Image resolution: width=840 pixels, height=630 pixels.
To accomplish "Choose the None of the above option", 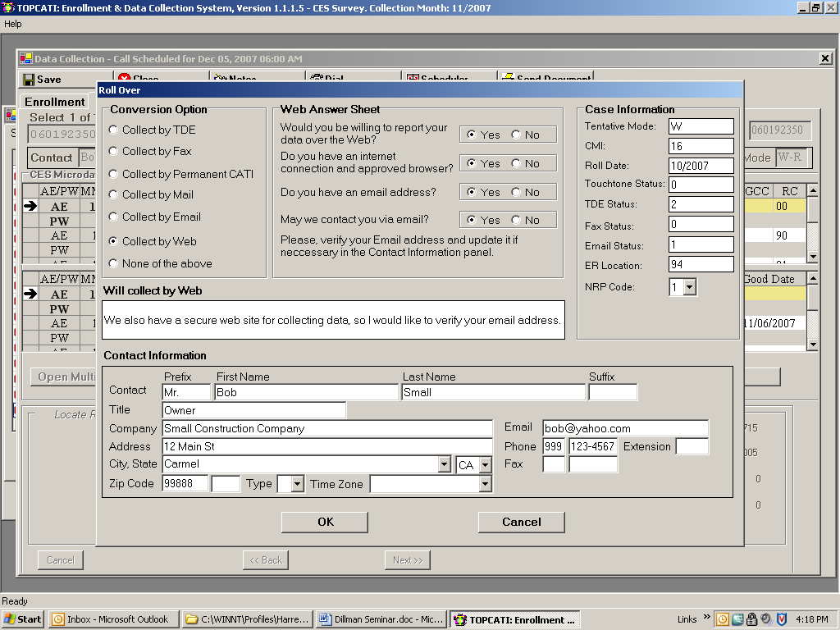I will coord(113,264).
